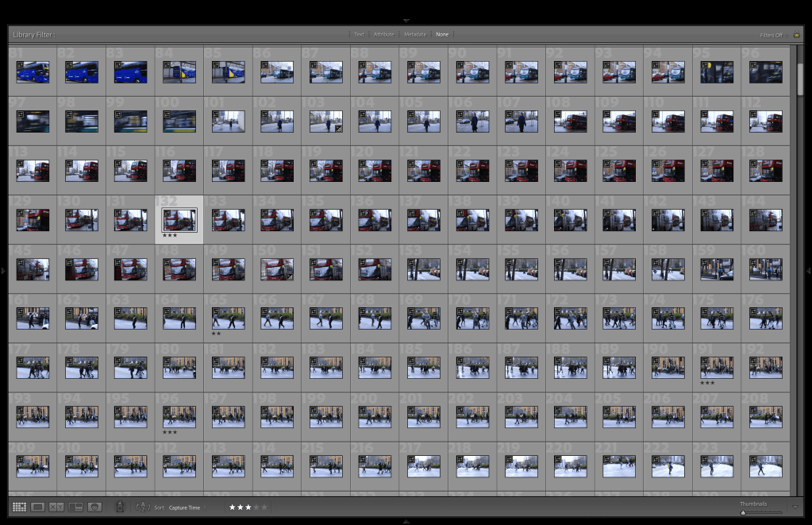The image size is (812, 525).
Task: Open Compare view (XY) icon
Action: point(56,507)
